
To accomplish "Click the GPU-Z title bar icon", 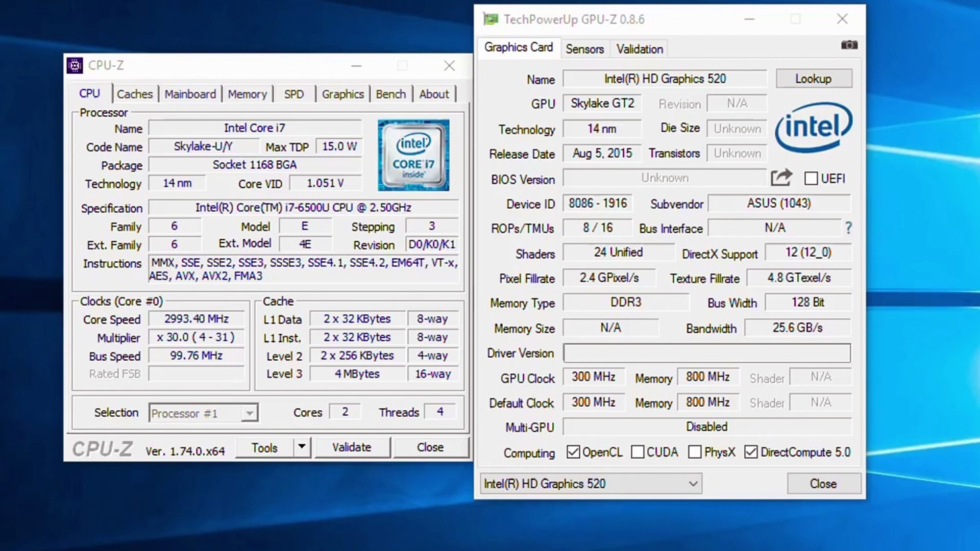I will pyautogui.click(x=491, y=19).
